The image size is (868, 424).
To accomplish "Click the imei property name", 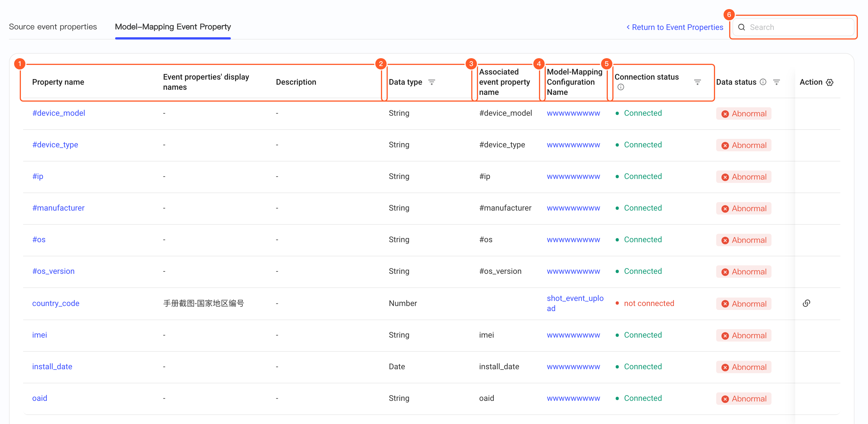I will point(40,335).
